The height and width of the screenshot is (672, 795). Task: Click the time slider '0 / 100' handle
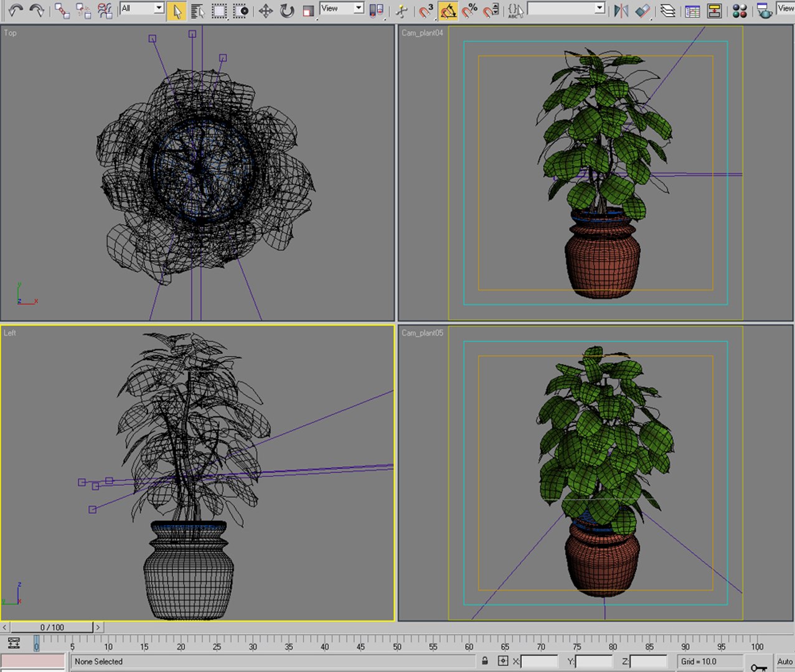pyautogui.click(x=52, y=627)
